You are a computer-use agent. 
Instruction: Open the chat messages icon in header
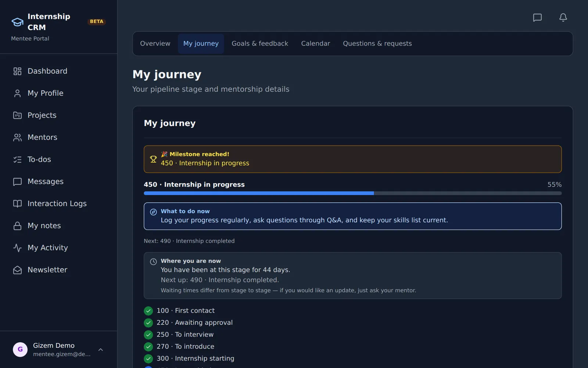(x=537, y=17)
